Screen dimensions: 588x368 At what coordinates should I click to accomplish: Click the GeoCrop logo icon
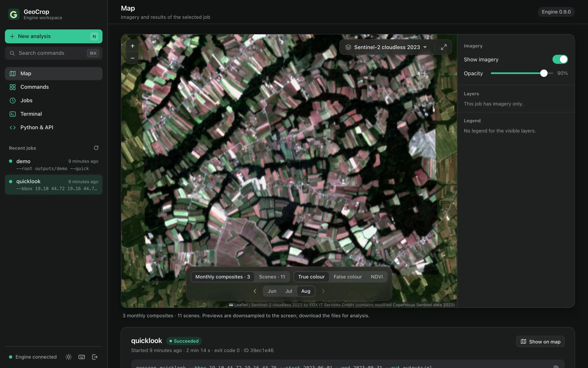click(x=14, y=14)
